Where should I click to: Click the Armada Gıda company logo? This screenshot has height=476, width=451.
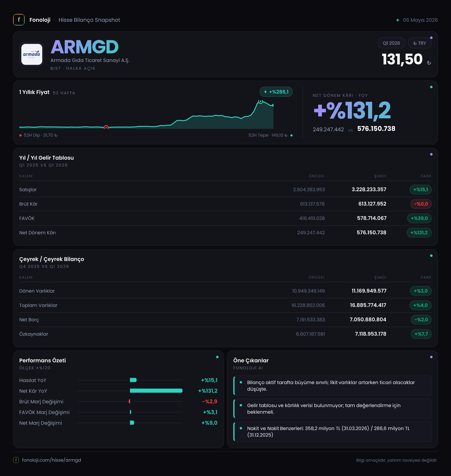click(x=32, y=54)
